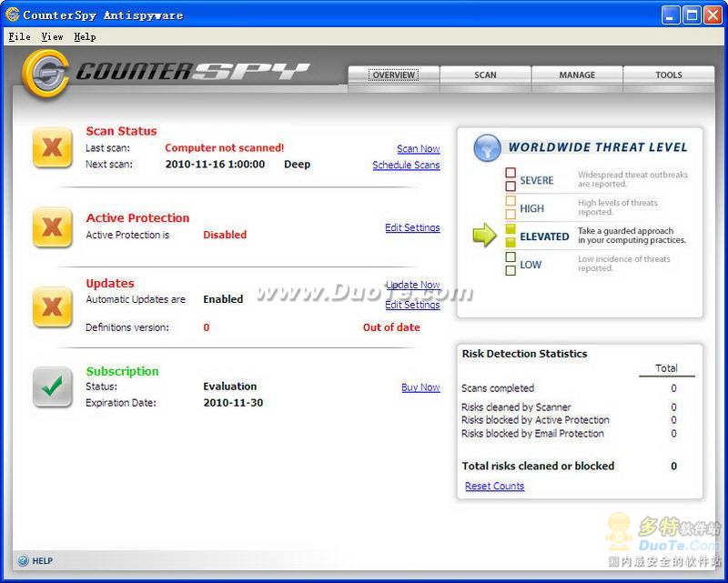Click the "Out of date" definitions warning
Image resolution: width=728 pixels, height=583 pixels.
pos(391,327)
